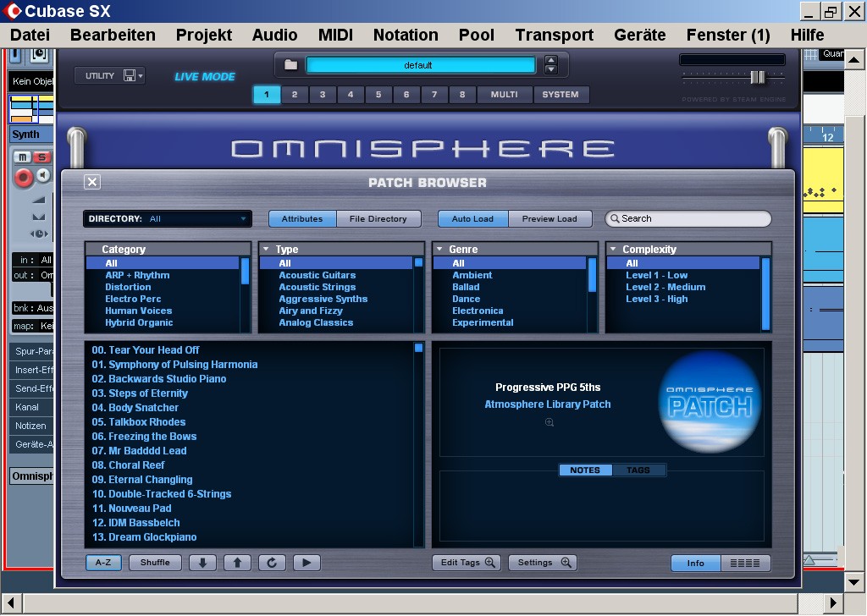Adjust the master volume slider
The image size is (867, 616).
[x=758, y=77]
